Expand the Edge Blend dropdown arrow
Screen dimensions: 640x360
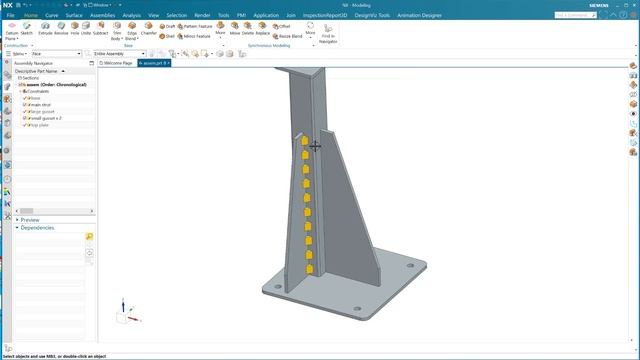point(138,39)
